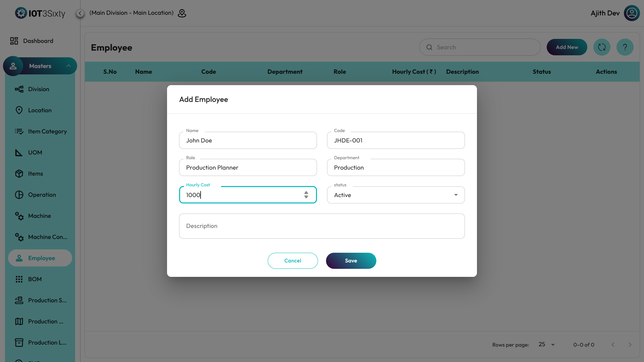Click the Description text field
Image resolution: width=644 pixels, height=362 pixels.
tap(322, 226)
